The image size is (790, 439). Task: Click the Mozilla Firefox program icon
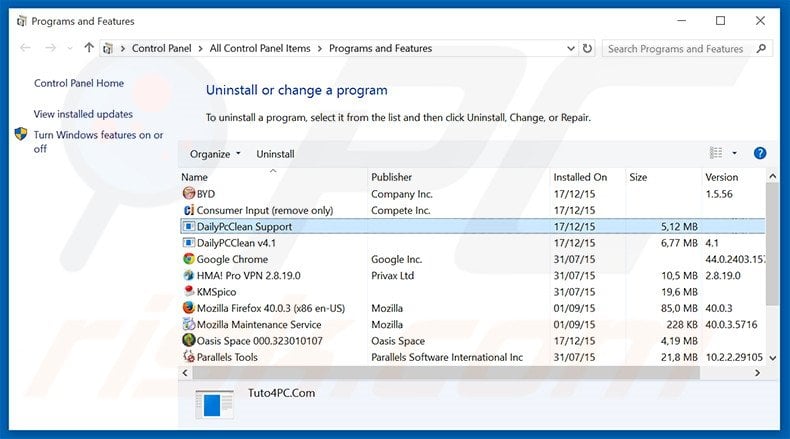[188, 308]
